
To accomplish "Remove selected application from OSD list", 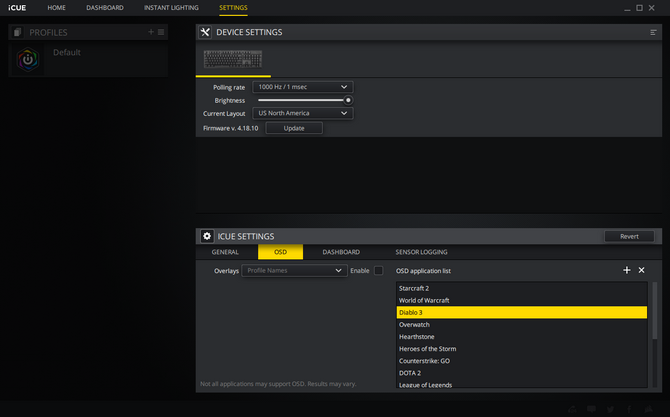I will 641,270.
